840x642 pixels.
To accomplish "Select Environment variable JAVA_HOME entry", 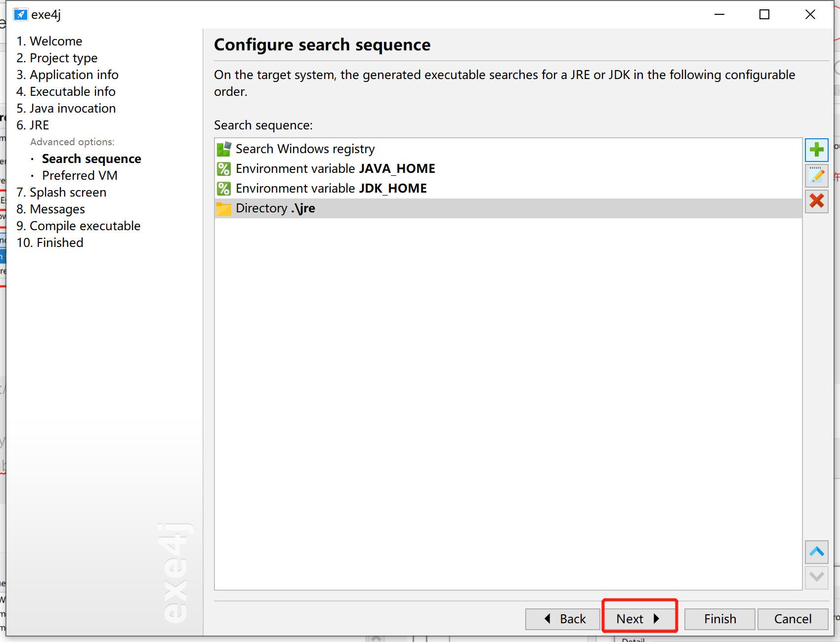I will click(x=508, y=169).
